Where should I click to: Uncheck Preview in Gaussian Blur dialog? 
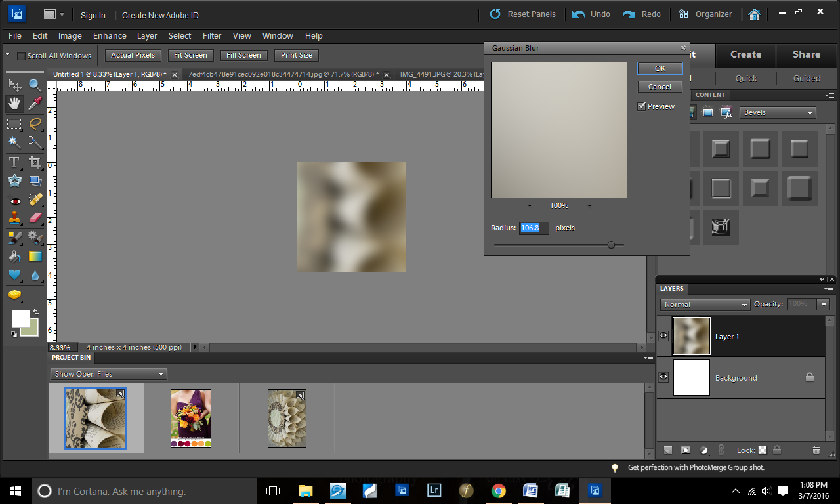click(x=642, y=106)
